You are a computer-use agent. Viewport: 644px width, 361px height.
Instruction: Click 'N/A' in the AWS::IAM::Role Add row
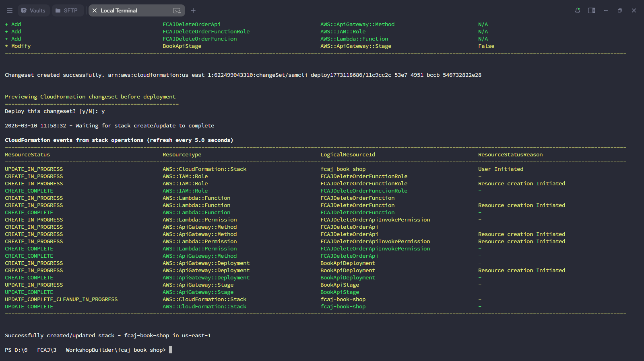point(483,31)
